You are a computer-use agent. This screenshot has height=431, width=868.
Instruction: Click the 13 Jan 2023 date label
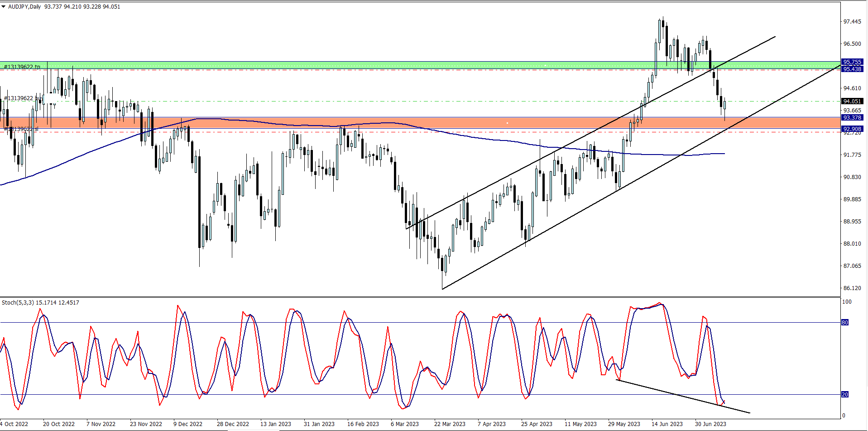tap(276, 424)
